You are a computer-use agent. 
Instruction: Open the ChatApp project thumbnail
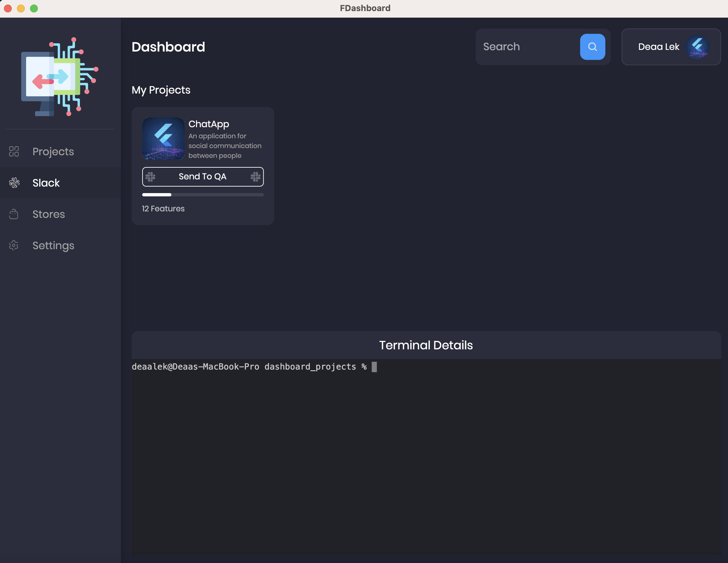[163, 139]
